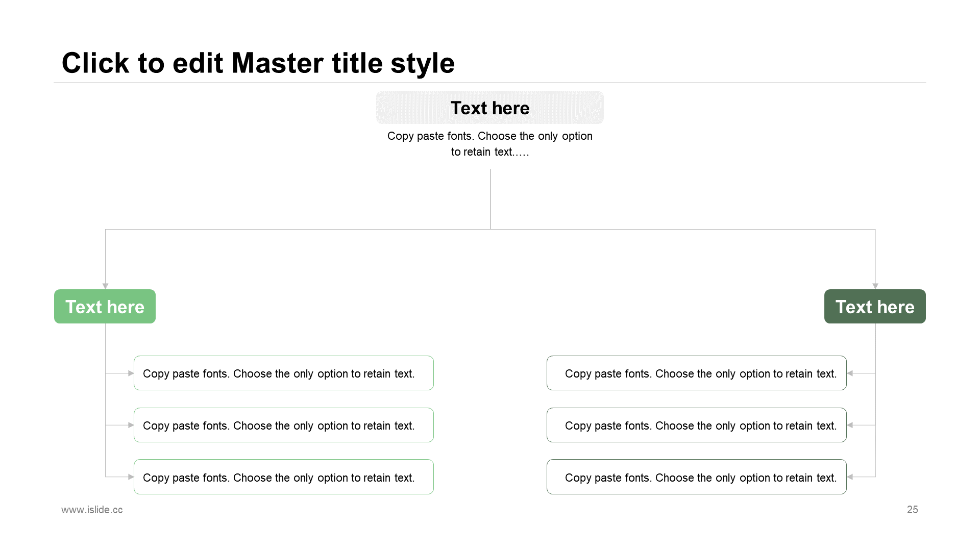
Task: Select third dark-outlined right text box
Action: pos(697,477)
